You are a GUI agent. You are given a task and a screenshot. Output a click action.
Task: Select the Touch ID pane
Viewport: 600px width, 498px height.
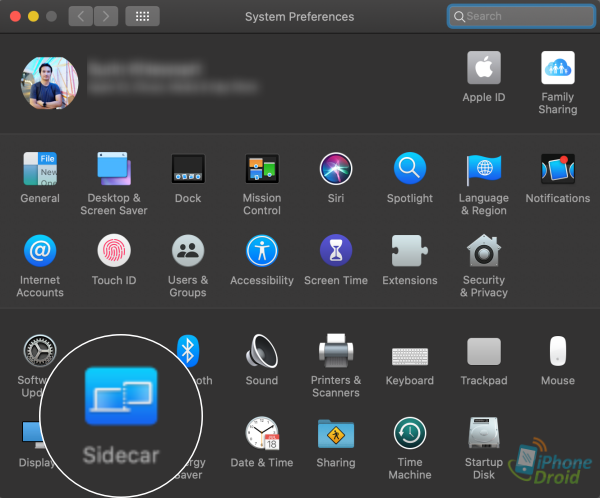(x=114, y=251)
